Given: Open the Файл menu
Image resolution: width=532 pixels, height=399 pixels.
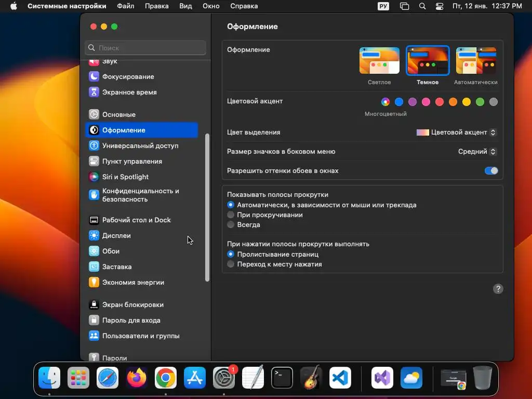Looking at the screenshot, I should [x=126, y=6].
